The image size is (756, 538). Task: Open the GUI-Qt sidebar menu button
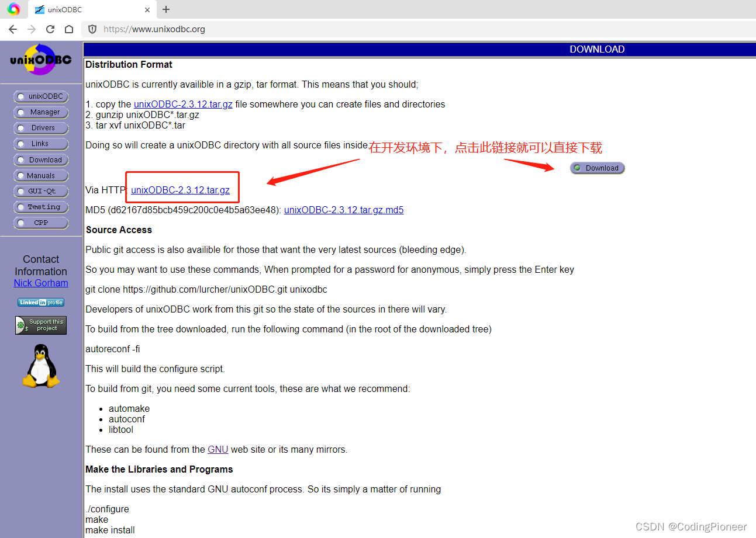click(x=41, y=192)
